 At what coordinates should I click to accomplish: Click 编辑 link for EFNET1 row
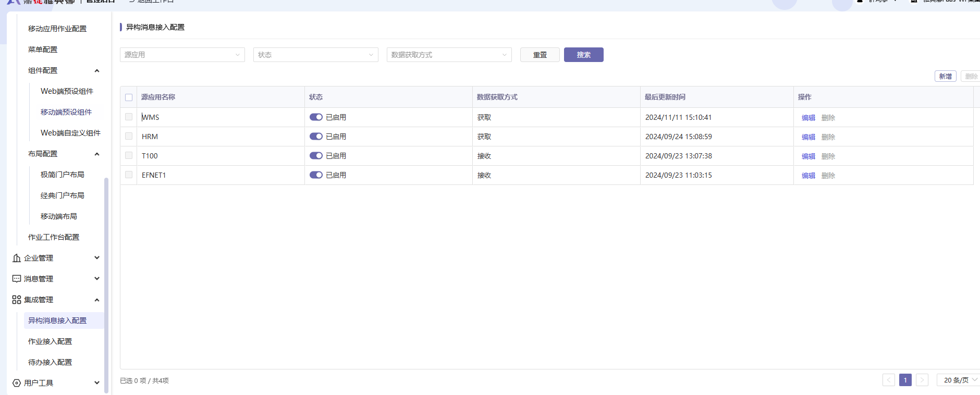pos(808,176)
